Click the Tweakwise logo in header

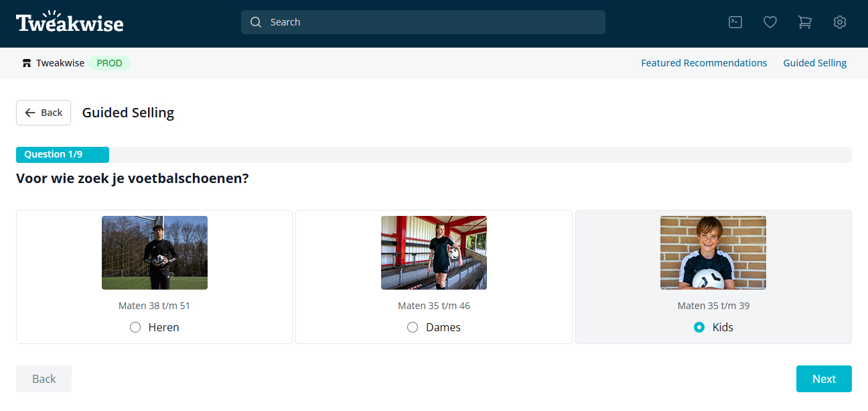point(70,22)
